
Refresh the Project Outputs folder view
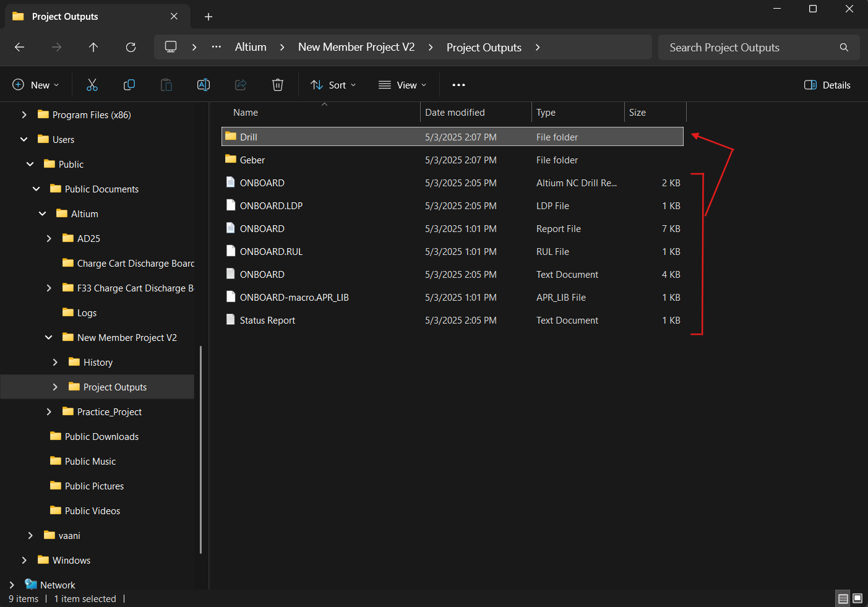[131, 47]
